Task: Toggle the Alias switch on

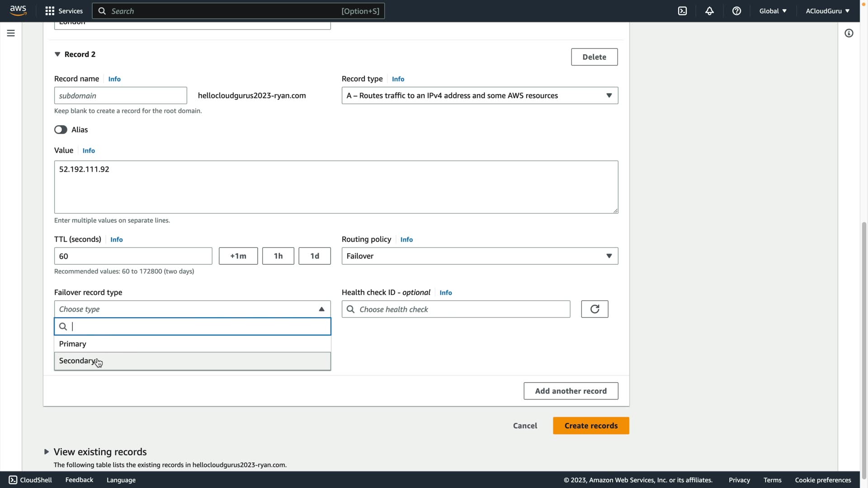Action: click(x=61, y=130)
